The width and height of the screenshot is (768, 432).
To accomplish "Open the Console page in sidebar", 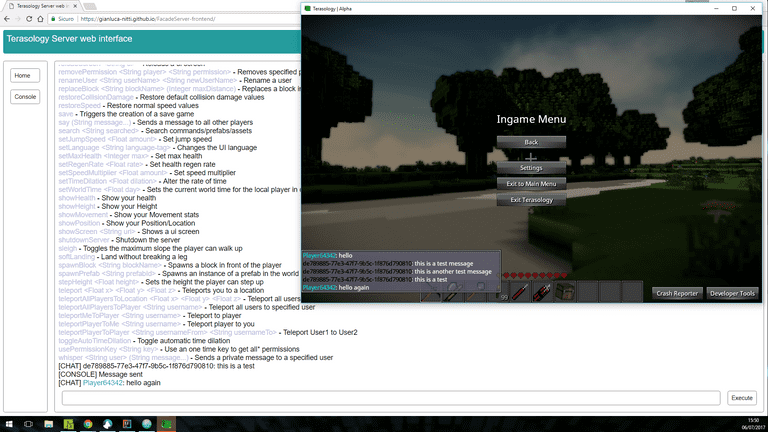I will (x=24, y=96).
